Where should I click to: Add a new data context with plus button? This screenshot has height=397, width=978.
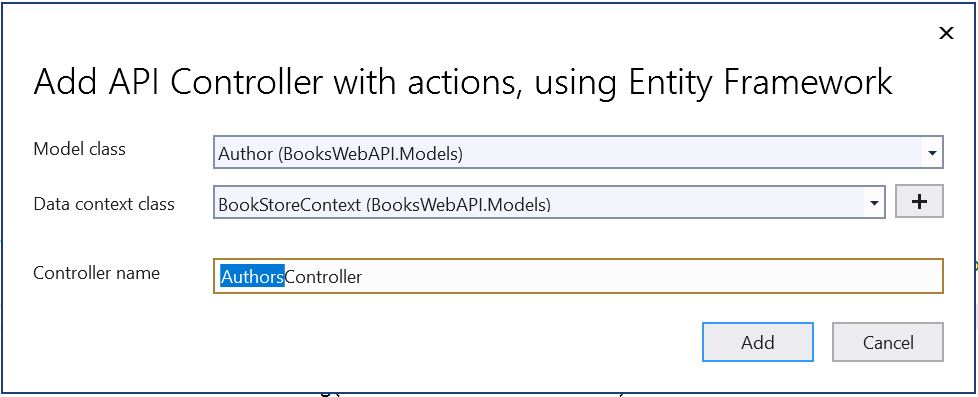coord(919,201)
